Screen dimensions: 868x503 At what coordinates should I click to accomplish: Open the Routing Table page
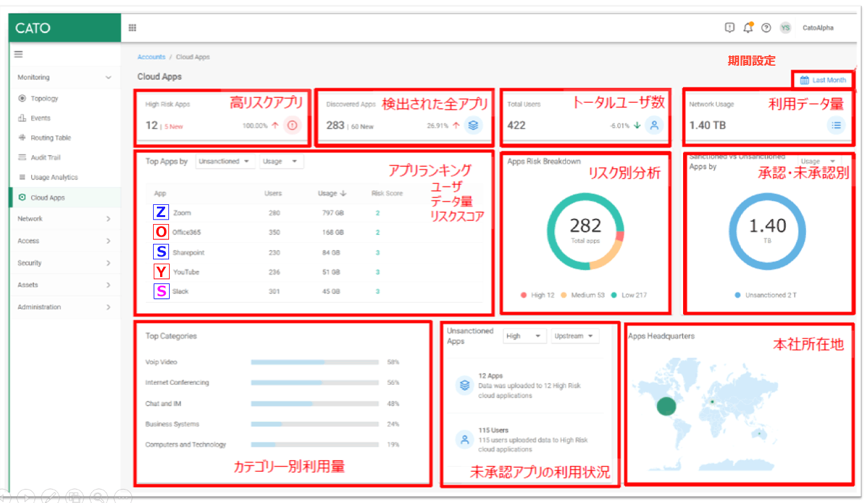(51, 138)
